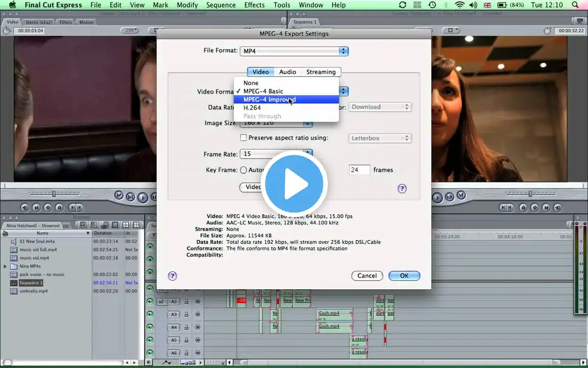Mute track A4 via green audible button
Screen dimensions: 588x368
click(x=150, y=328)
